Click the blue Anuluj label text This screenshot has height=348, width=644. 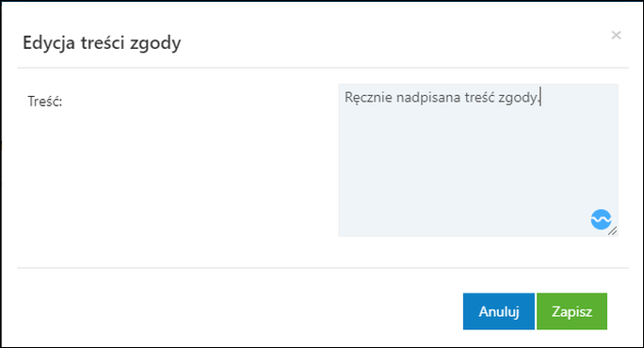(x=499, y=311)
